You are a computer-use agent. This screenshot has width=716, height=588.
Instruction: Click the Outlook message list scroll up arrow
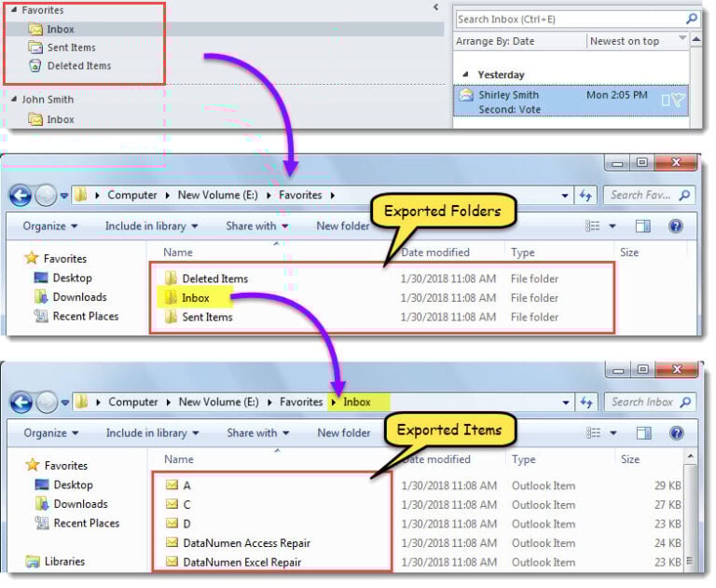point(695,40)
